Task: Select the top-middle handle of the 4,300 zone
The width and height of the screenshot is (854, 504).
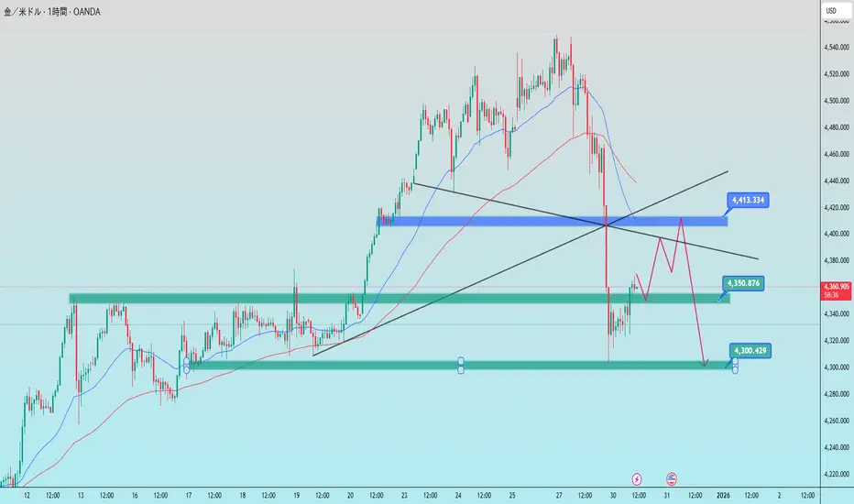Action: click(x=461, y=361)
